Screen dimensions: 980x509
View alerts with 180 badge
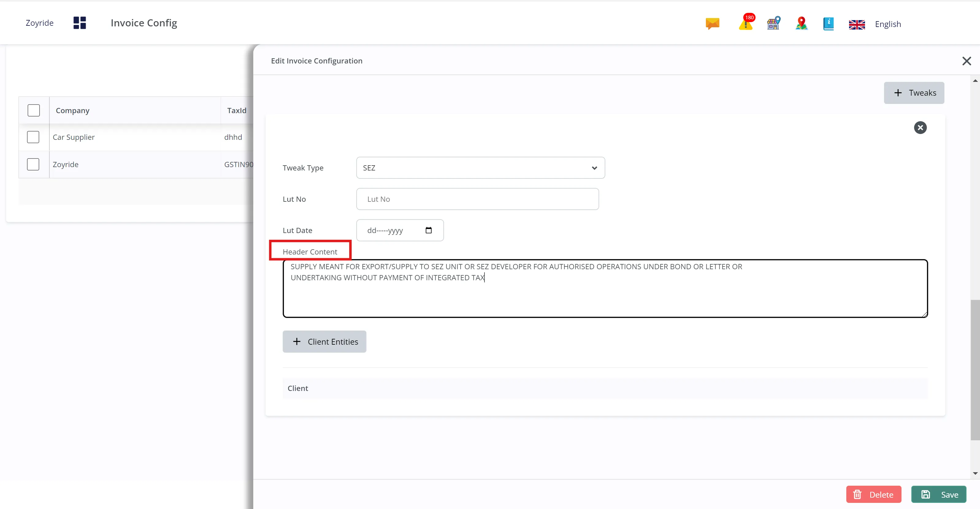[x=746, y=22]
